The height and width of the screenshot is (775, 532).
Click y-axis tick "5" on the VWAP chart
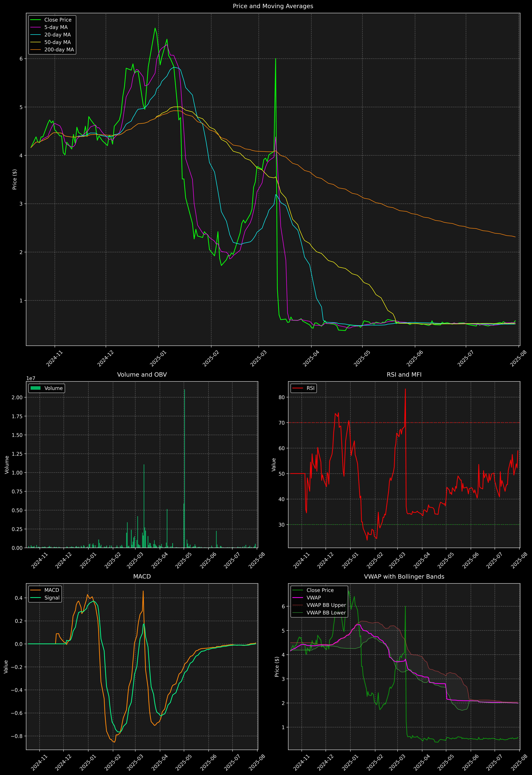coord(283,631)
